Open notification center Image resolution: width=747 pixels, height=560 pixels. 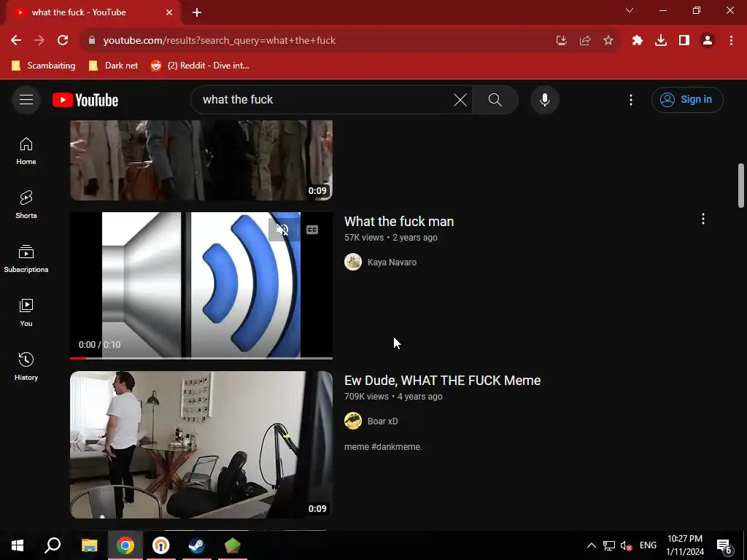point(724,545)
